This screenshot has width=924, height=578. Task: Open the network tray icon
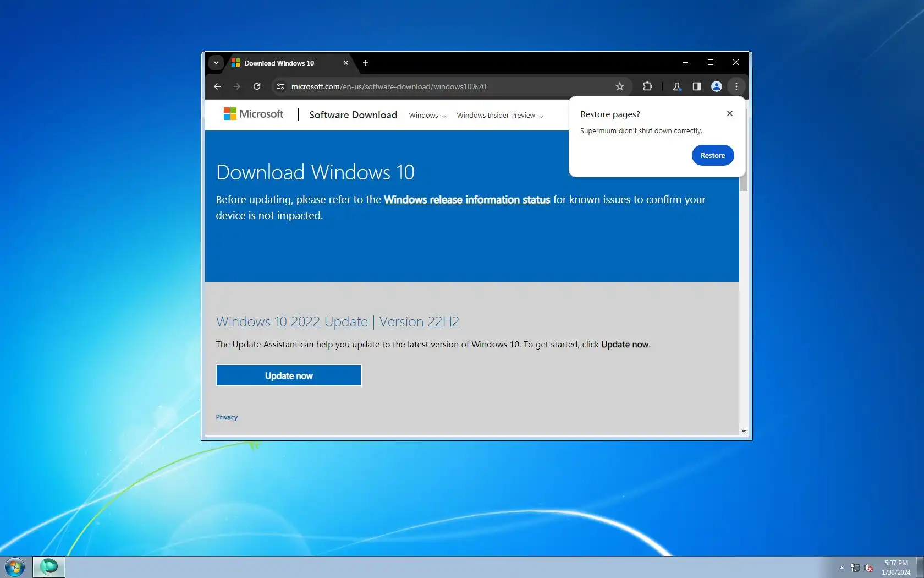855,568
